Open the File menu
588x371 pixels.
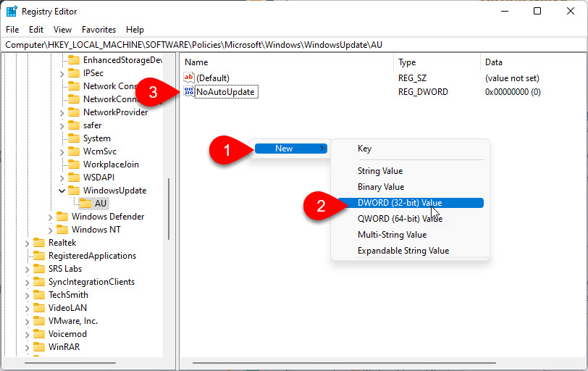pyautogui.click(x=12, y=30)
